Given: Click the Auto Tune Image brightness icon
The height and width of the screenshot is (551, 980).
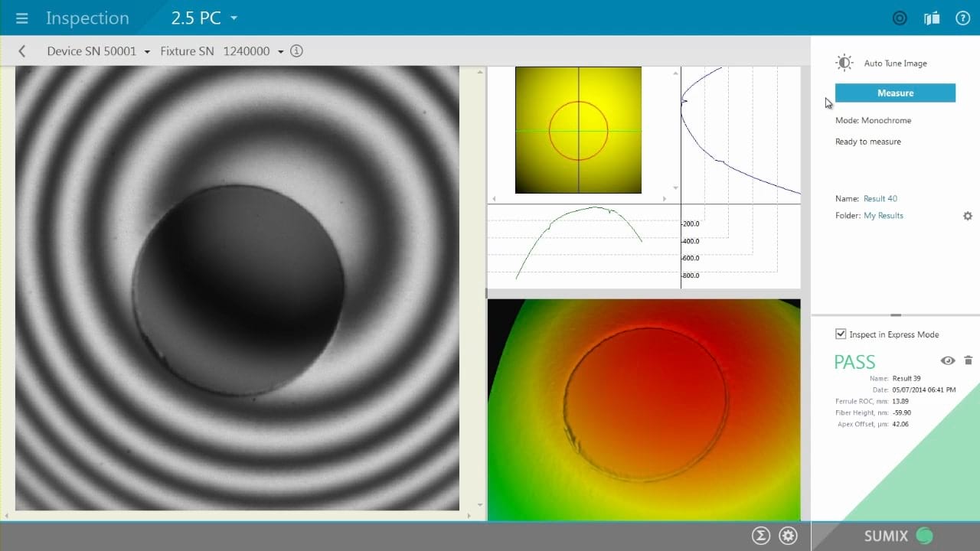Looking at the screenshot, I should coord(844,63).
